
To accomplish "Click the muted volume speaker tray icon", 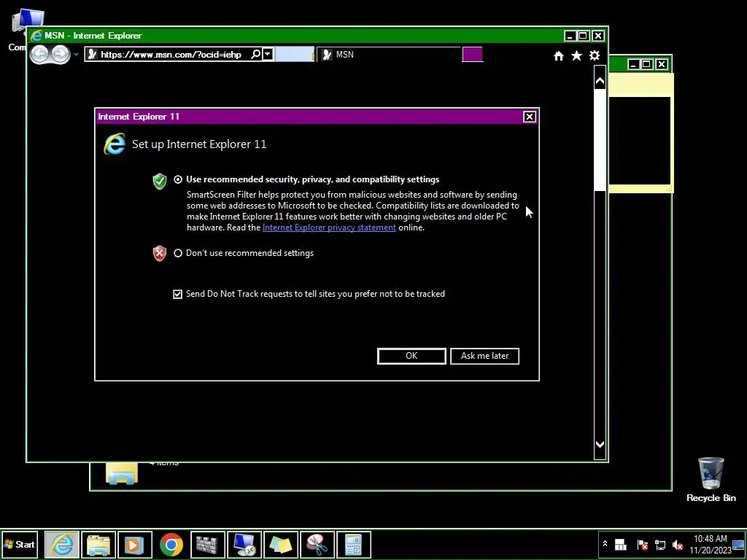I will point(677,544).
